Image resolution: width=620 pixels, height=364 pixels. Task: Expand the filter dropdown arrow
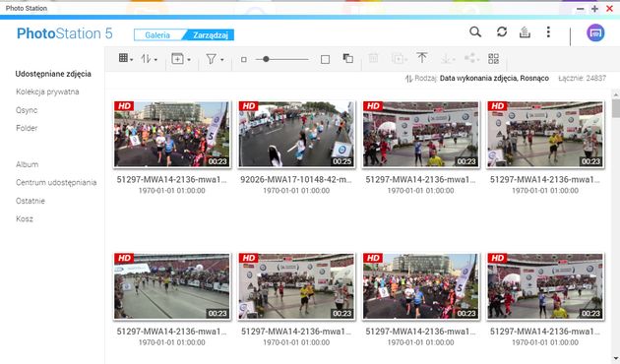point(221,60)
